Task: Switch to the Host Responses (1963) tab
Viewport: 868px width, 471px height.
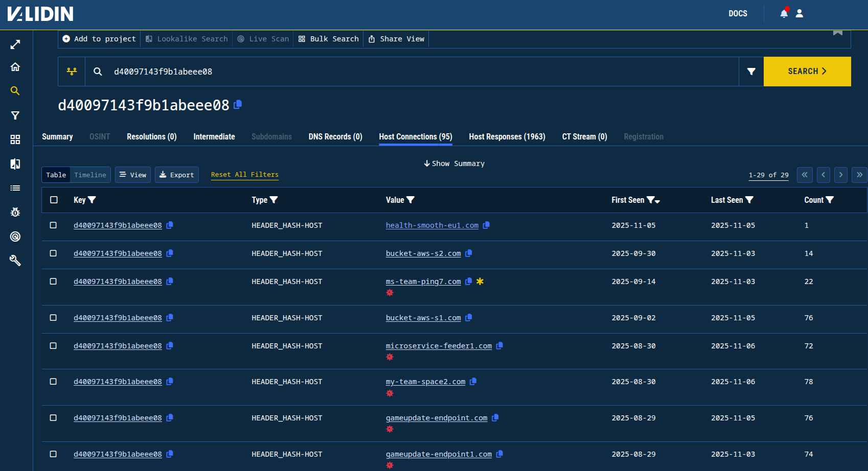Action: 507,136
